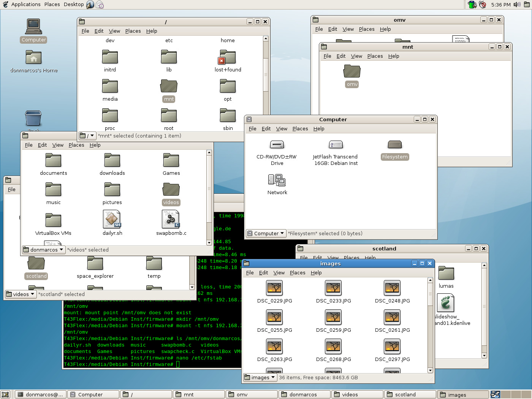Open the omv folder in the mnt window

(351, 71)
